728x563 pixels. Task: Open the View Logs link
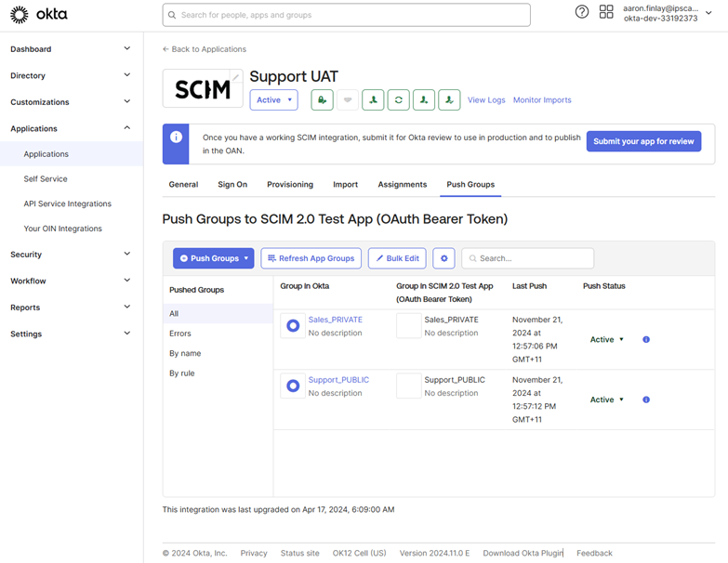tap(486, 100)
